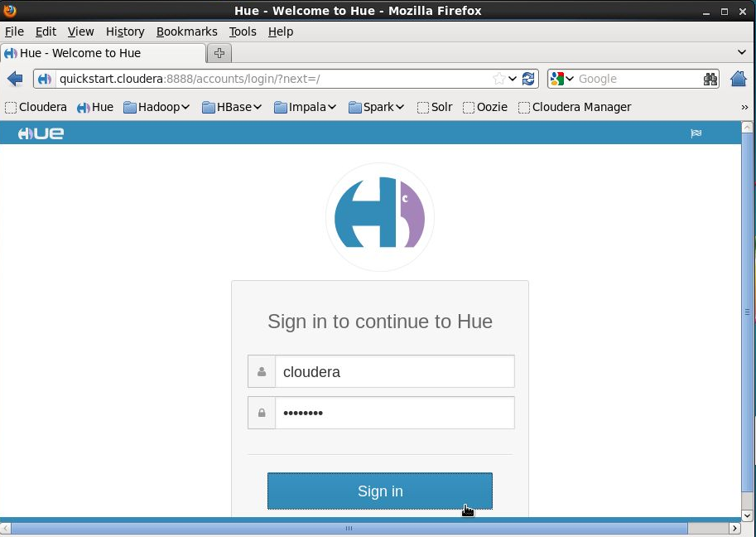
Task: Open the Solr bookmark
Action: tap(435, 107)
